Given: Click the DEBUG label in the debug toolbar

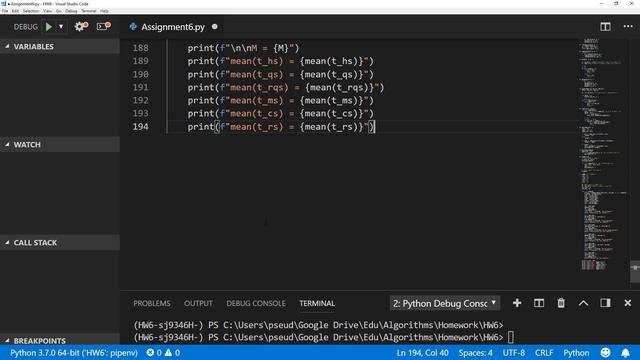Looking at the screenshot, I should (x=25, y=27).
